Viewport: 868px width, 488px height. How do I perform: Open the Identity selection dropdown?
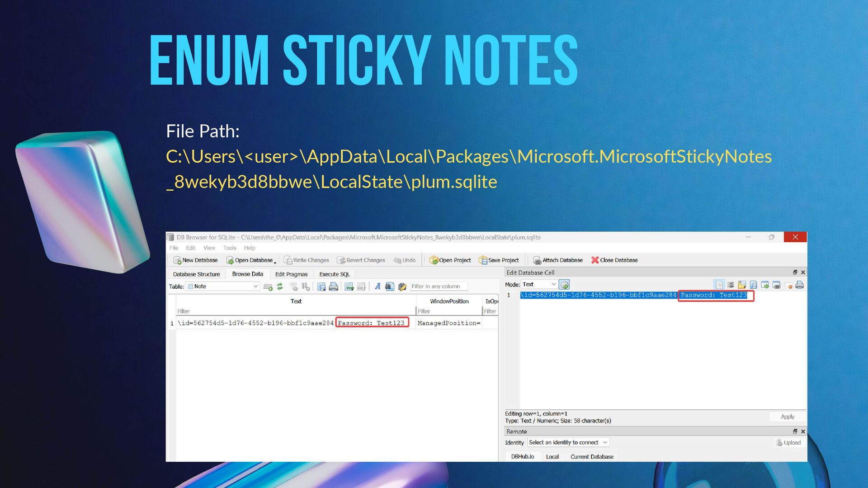[568, 443]
